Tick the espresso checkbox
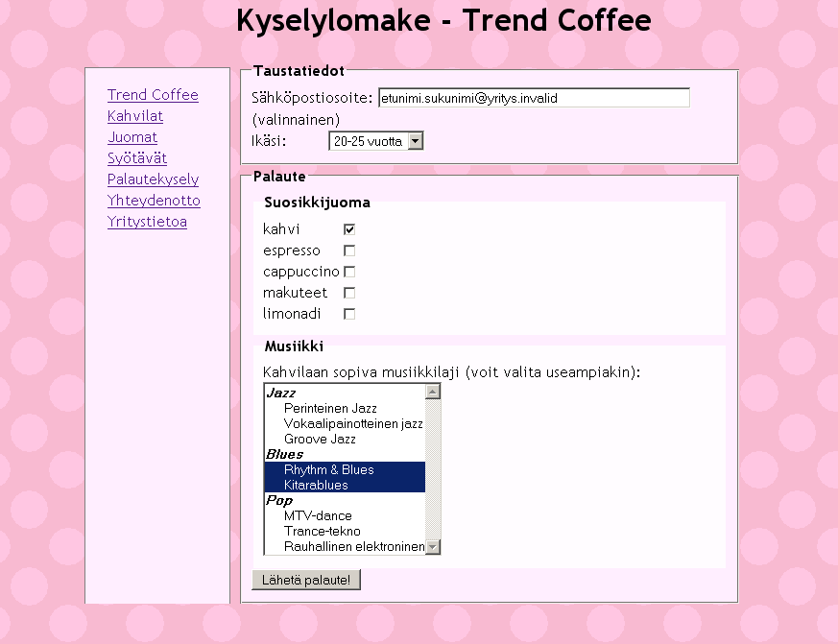This screenshot has width=838, height=644. click(349, 250)
